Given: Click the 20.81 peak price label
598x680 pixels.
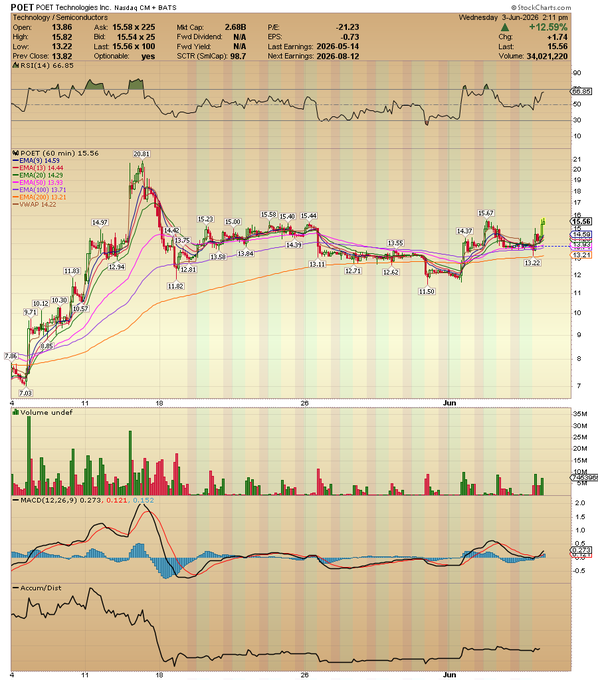Looking at the screenshot, I should [142, 154].
